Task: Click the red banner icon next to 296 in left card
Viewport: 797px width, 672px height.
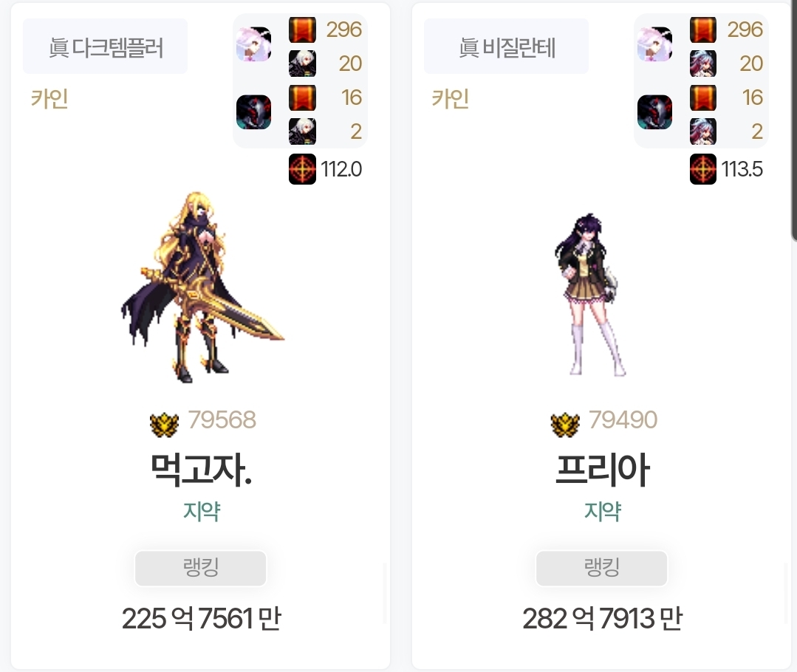Action: 302,30
